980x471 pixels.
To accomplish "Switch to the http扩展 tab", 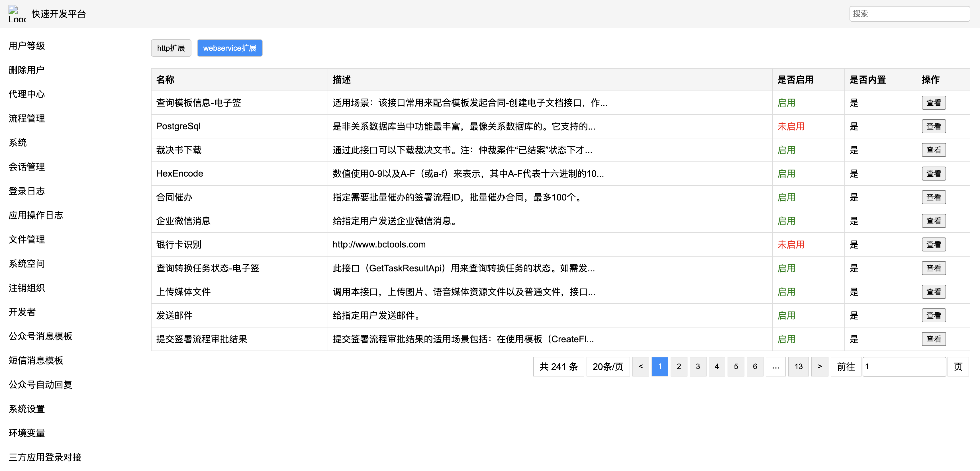I will 171,48.
